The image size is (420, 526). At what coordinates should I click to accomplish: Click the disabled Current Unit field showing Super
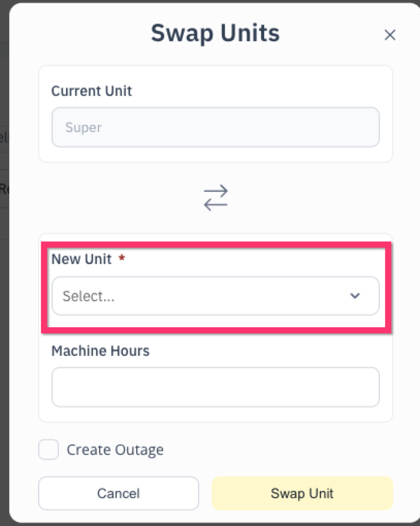(x=215, y=127)
